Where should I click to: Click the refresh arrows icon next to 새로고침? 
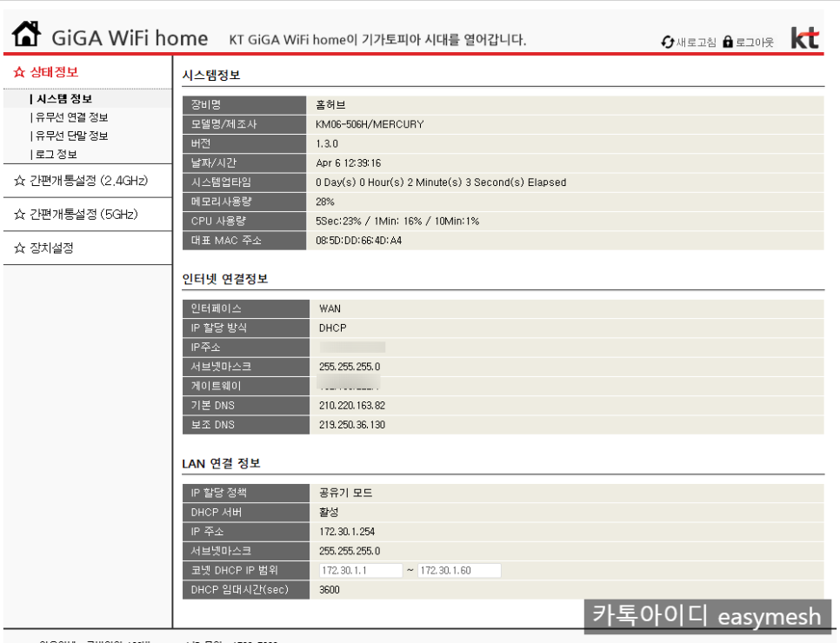(668, 41)
